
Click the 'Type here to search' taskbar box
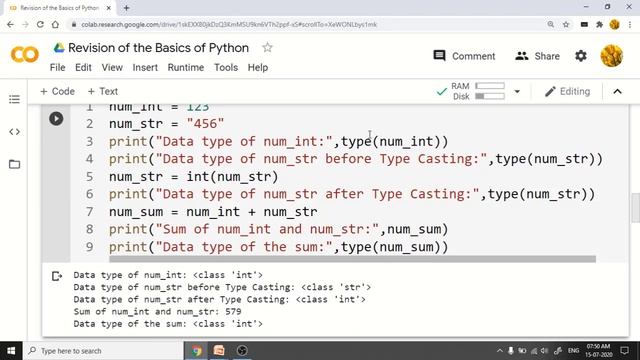(x=103, y=351)
